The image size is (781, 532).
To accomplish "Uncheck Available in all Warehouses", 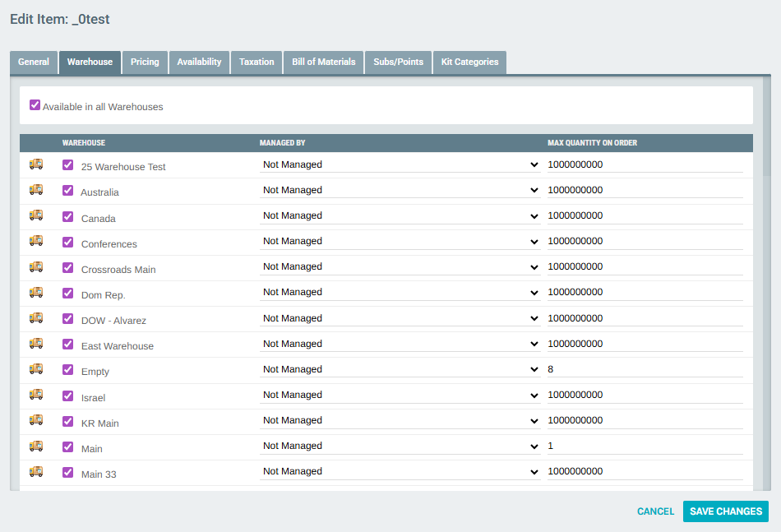I will coord(35,105).
